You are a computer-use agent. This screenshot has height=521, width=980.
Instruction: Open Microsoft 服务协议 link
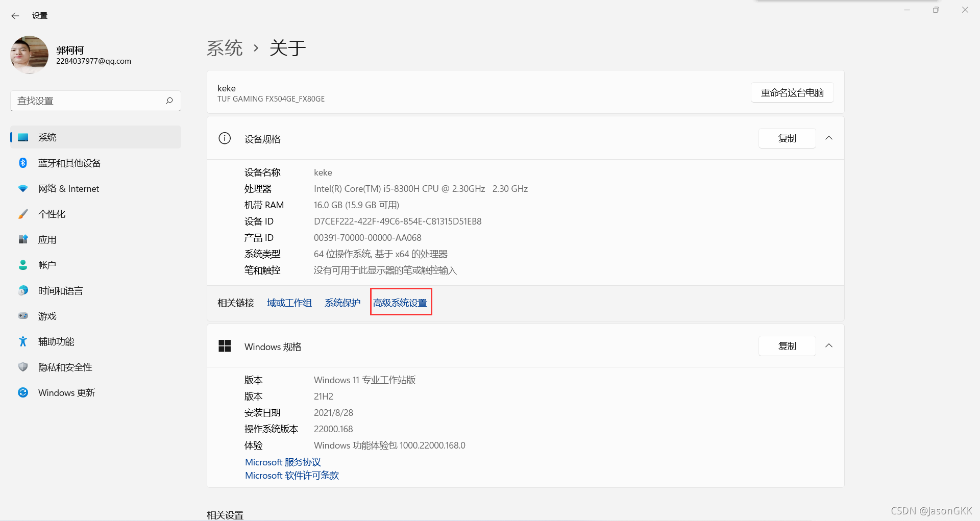point(283,462)
